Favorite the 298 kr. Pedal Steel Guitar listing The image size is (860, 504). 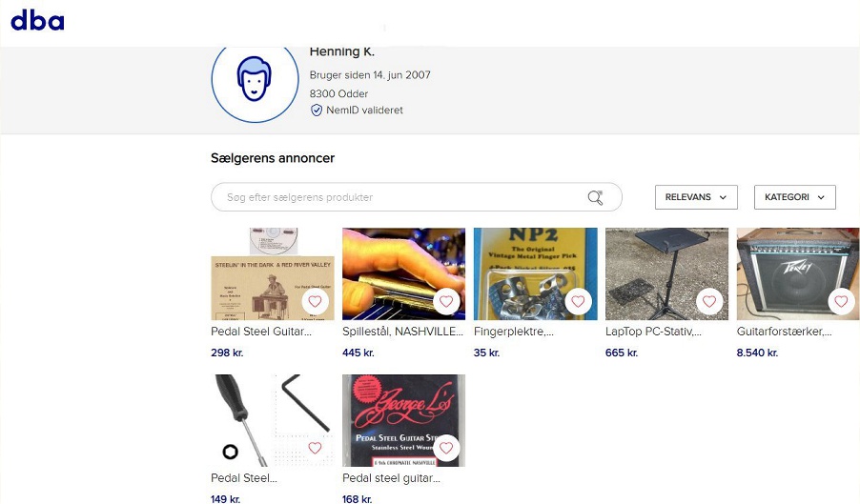(315, 301)
